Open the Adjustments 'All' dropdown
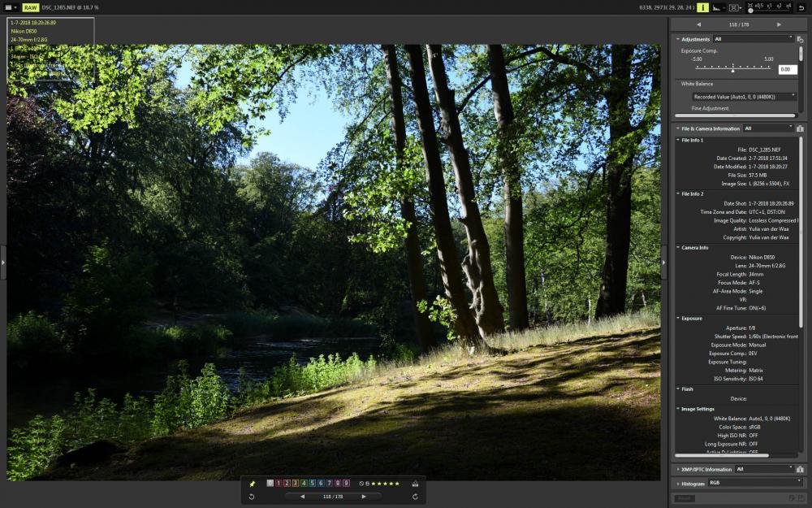Image resolution: width=812 pixels, height=508 pixels. point(753,39)
